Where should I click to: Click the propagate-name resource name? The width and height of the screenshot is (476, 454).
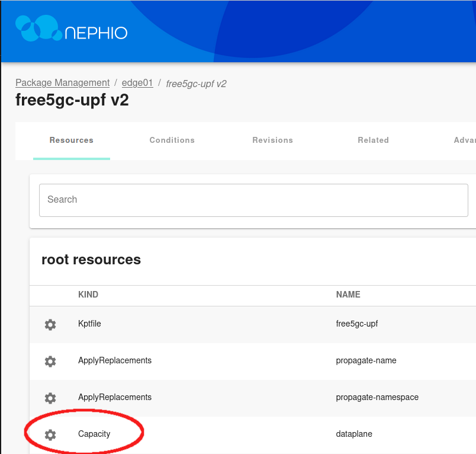pos(366,360)
